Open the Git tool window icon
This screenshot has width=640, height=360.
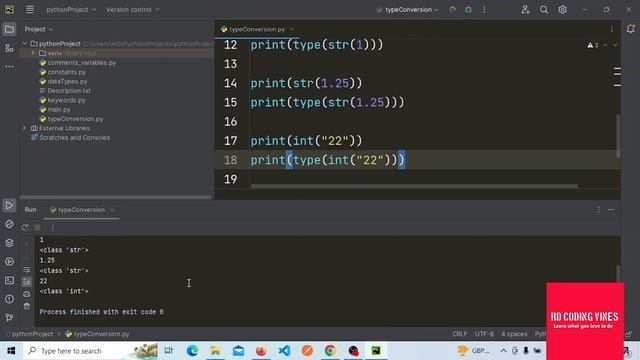coord(9,318)
